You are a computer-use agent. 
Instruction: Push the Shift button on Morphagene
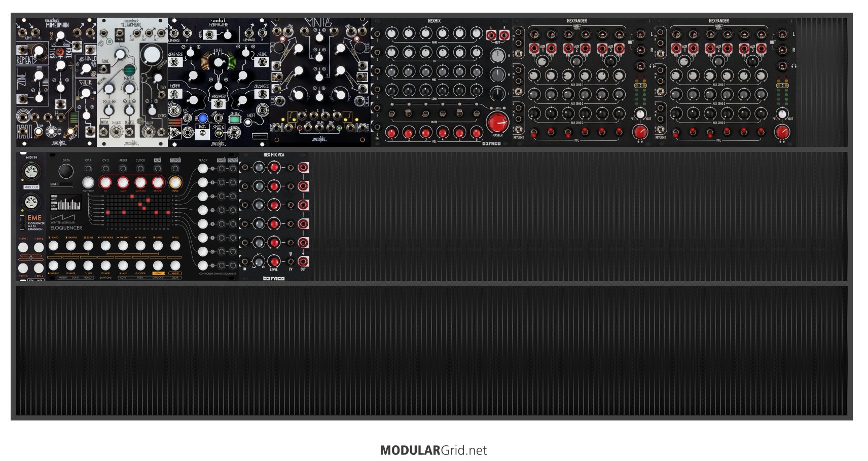(x=248, y=122)
